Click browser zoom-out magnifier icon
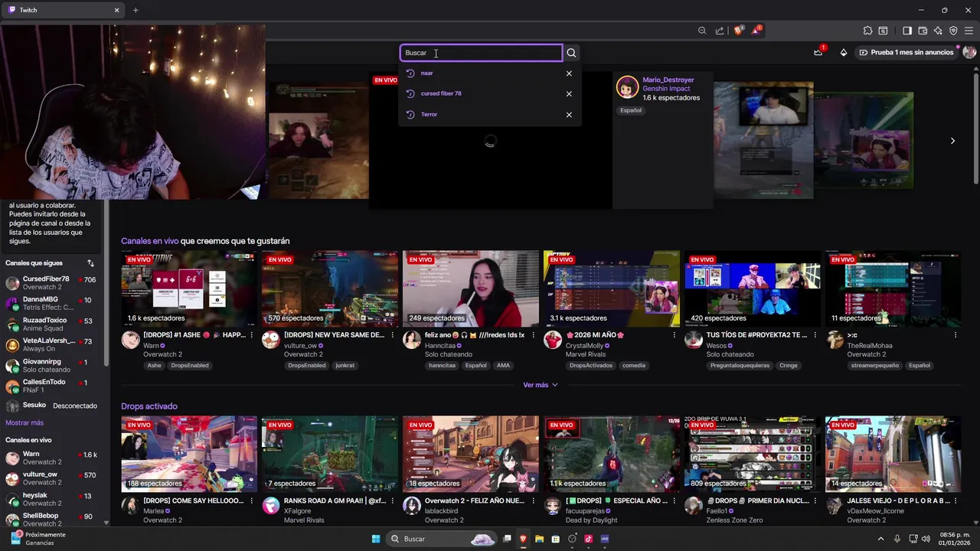This screenshot has width=980, height=551. coord(702,31)
